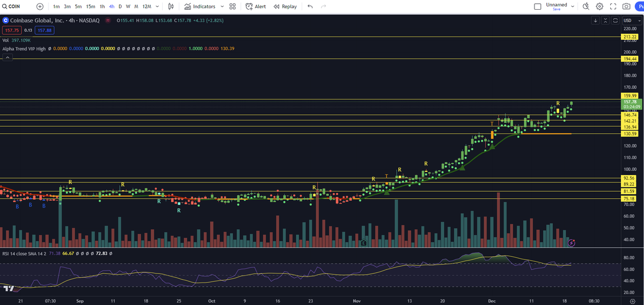Image resolution: width=644 pixels, height=305 pixels.
Task: Click the earnings E marker on the time axis
Action: tap(364, 243)
